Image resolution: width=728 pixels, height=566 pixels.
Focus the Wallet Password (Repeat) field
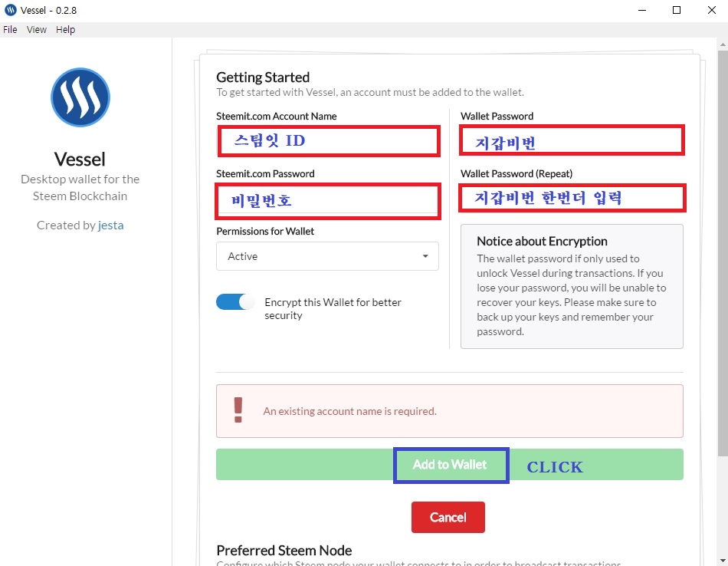pos(572,199)
